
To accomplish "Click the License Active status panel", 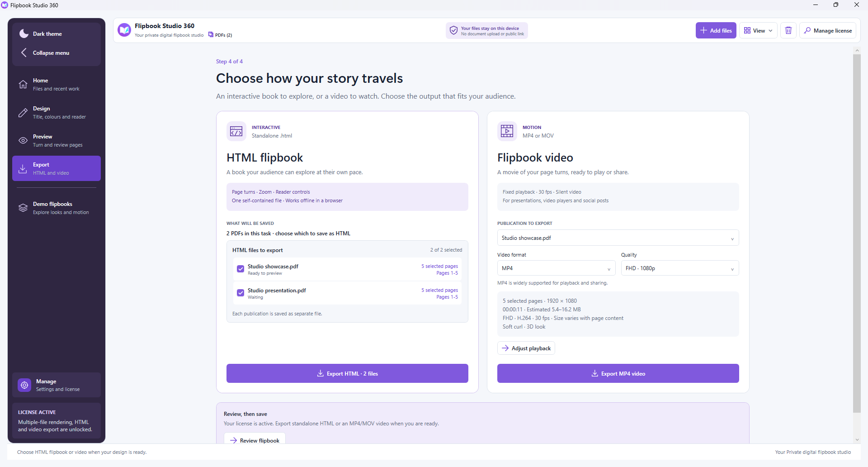I will 57,421.
